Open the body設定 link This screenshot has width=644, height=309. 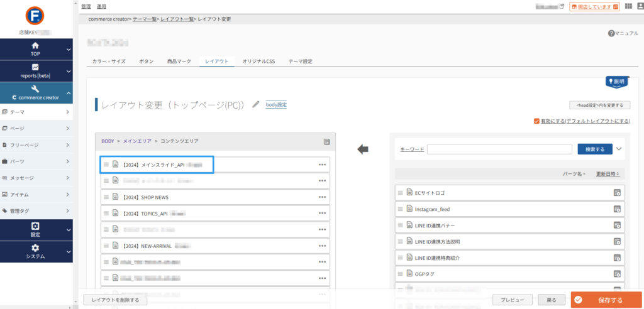coord(276,105)
